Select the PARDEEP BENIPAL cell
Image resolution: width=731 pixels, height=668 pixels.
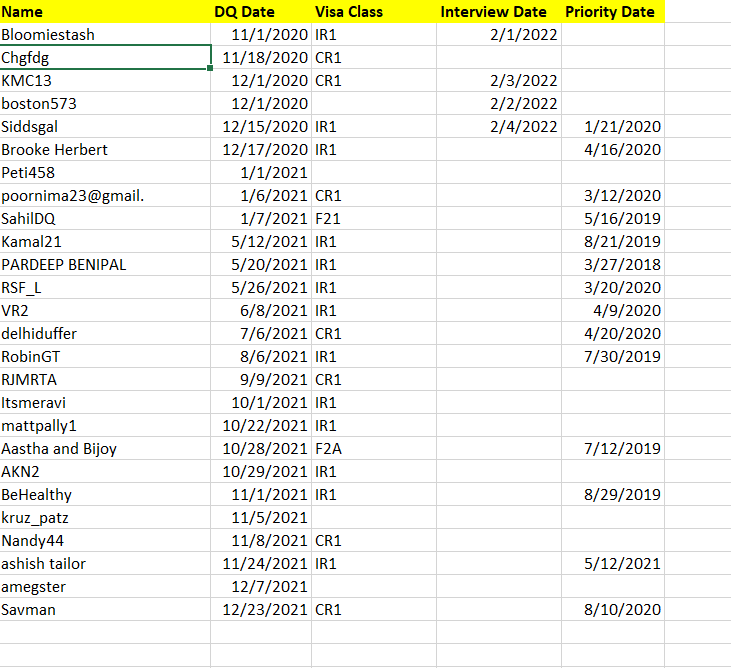105,264
